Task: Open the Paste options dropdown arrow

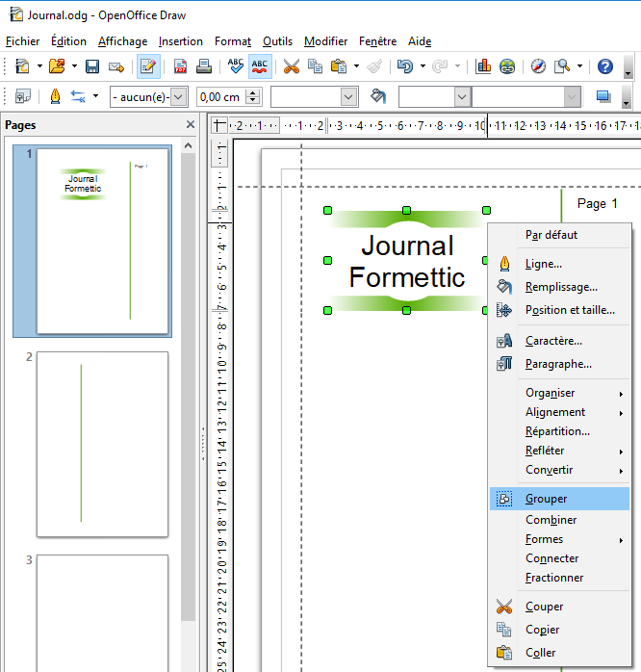Action: pos(356,66)
